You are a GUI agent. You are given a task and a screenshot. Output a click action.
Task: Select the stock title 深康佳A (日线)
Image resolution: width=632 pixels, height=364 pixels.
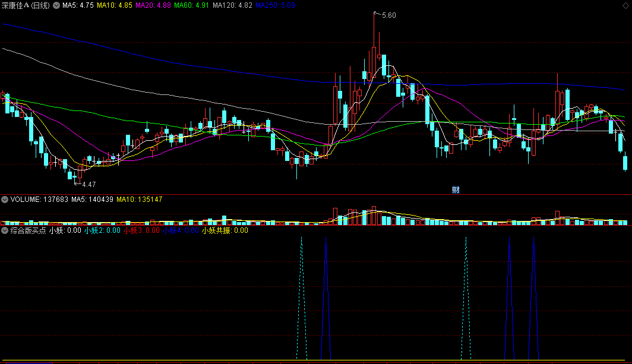pos(26,6)
